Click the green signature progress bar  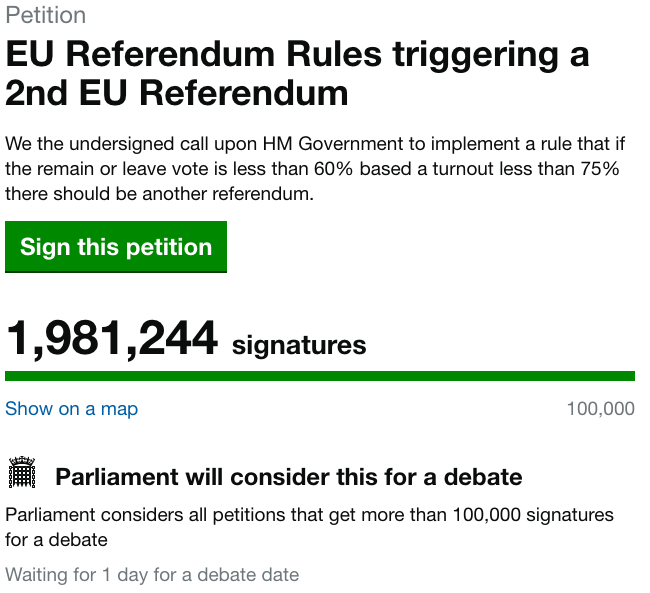click(x=320, y=376)
